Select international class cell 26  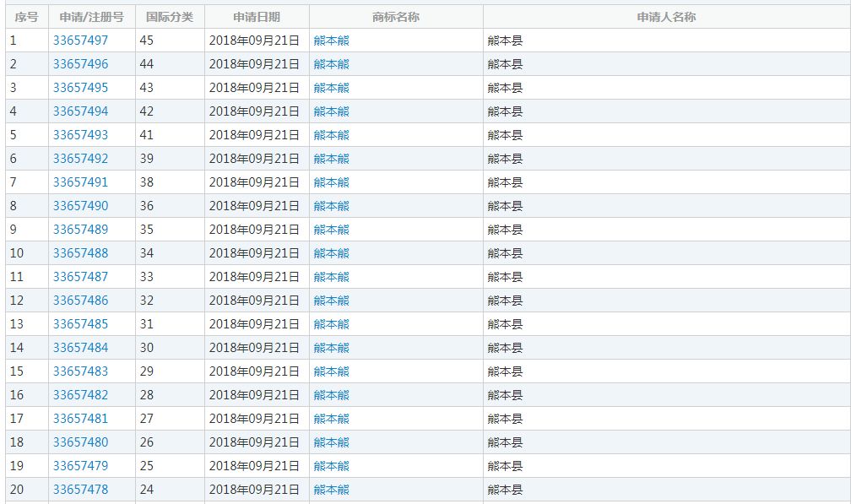tap(170, 442)
